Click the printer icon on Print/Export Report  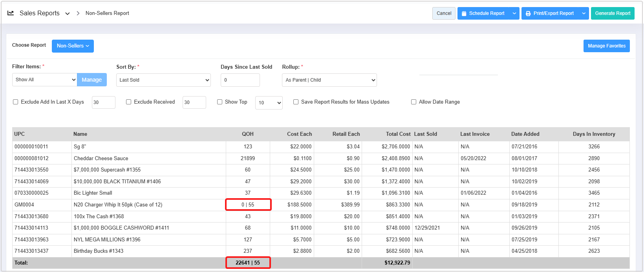(528, 13)
